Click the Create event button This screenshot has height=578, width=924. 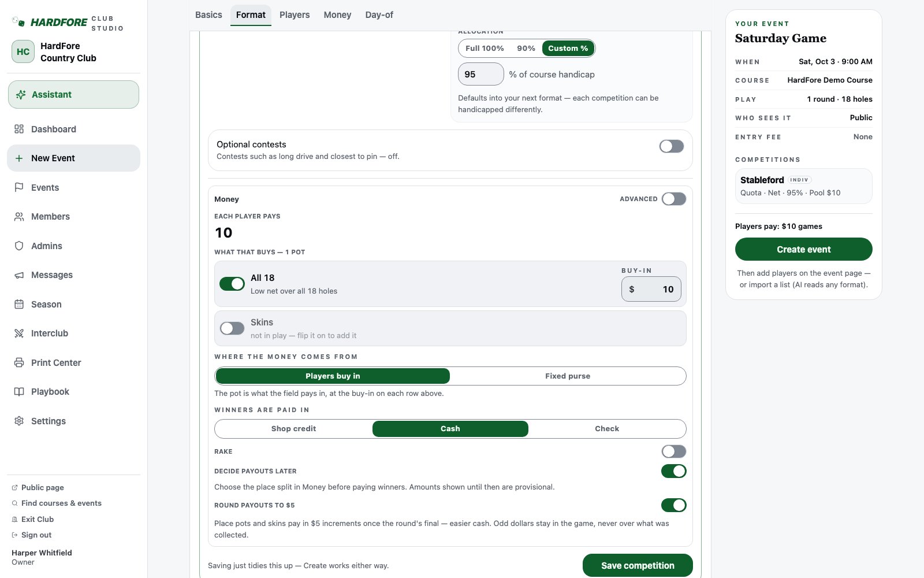coord(803,249)
